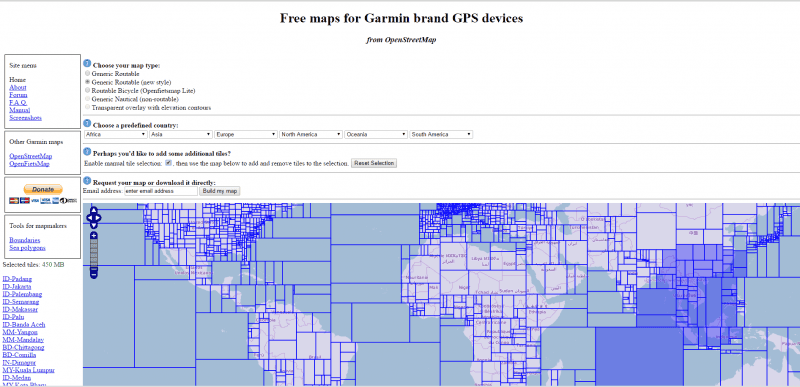Pan the map up with arrow control

pos(94,209)
